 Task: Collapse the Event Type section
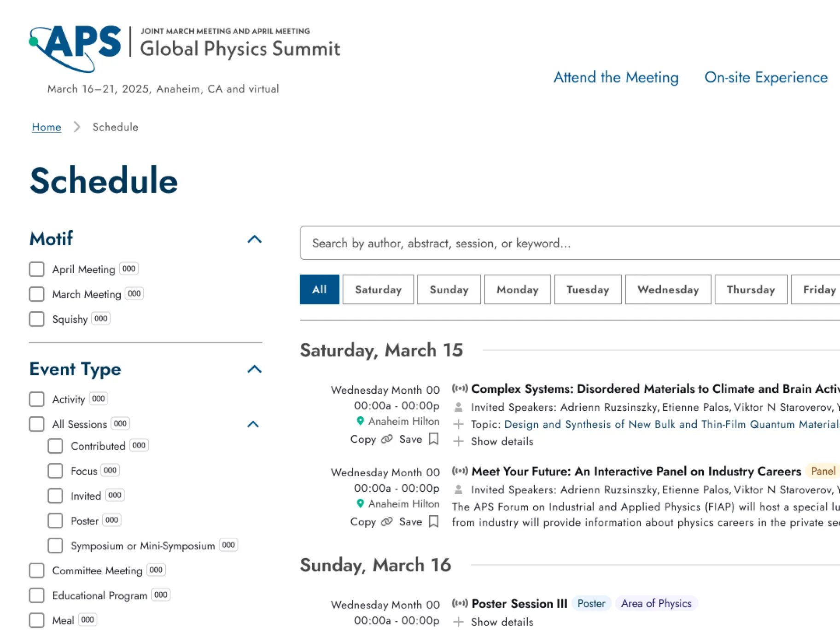pyautogui.click(x=254, y=369)
